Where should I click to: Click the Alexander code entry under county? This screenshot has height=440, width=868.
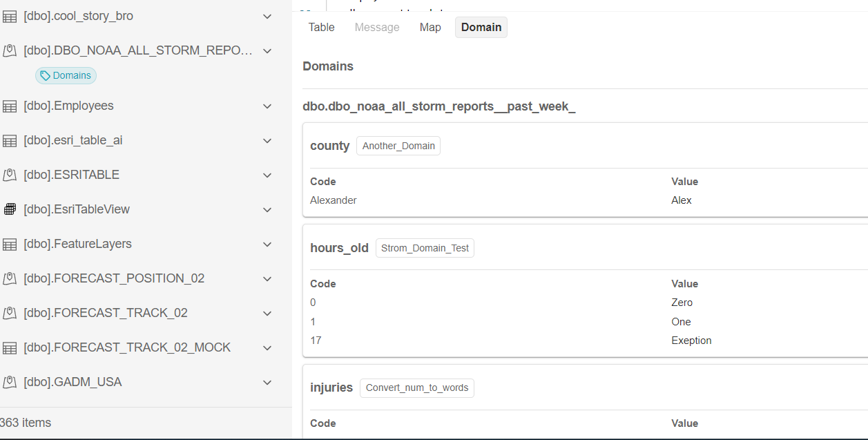[333, 200]
